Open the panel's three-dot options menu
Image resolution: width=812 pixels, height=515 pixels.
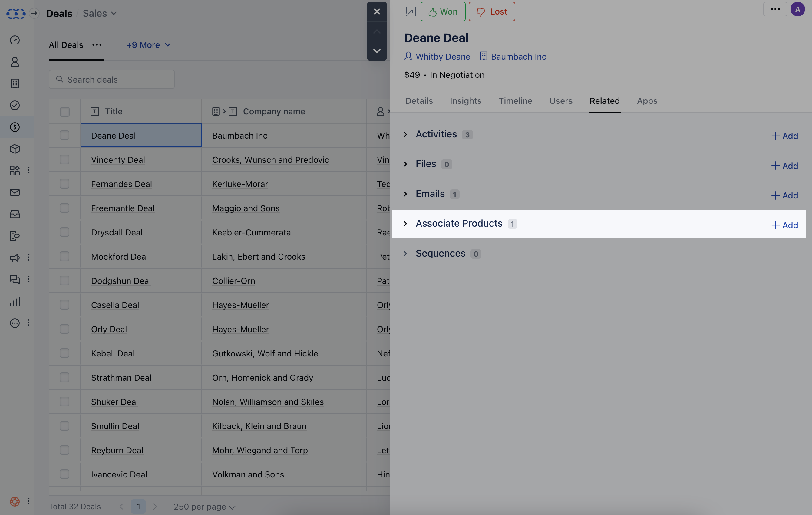(775, 9)
